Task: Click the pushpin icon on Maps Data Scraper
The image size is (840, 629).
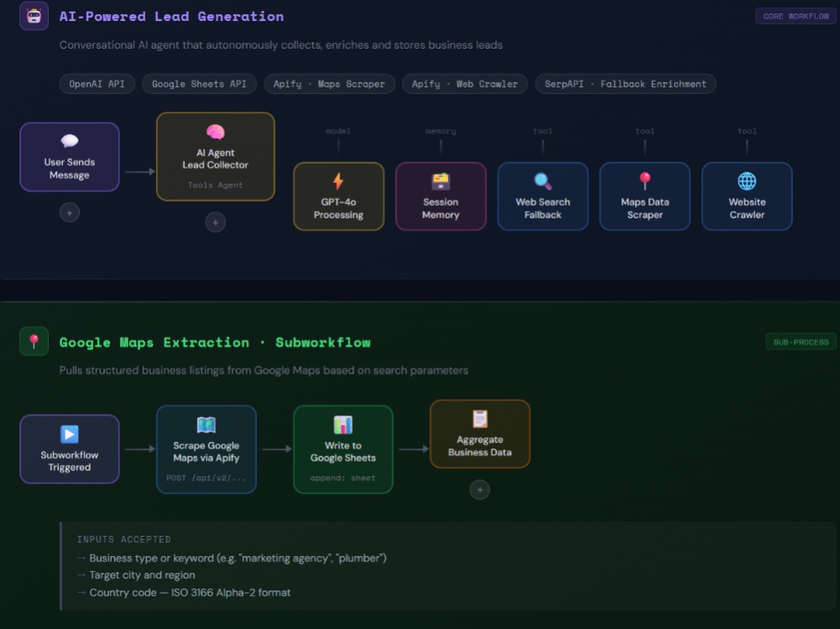Action: pos(645,181)
